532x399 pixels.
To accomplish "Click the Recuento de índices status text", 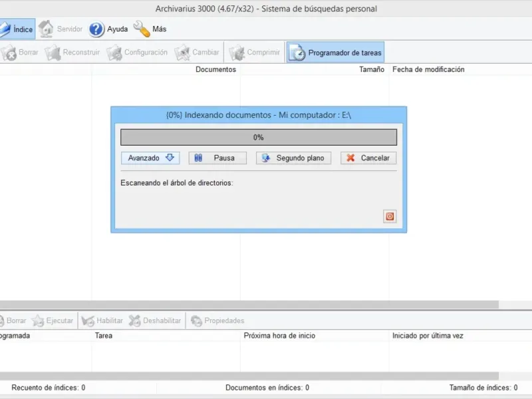I will tap(48, 388).
